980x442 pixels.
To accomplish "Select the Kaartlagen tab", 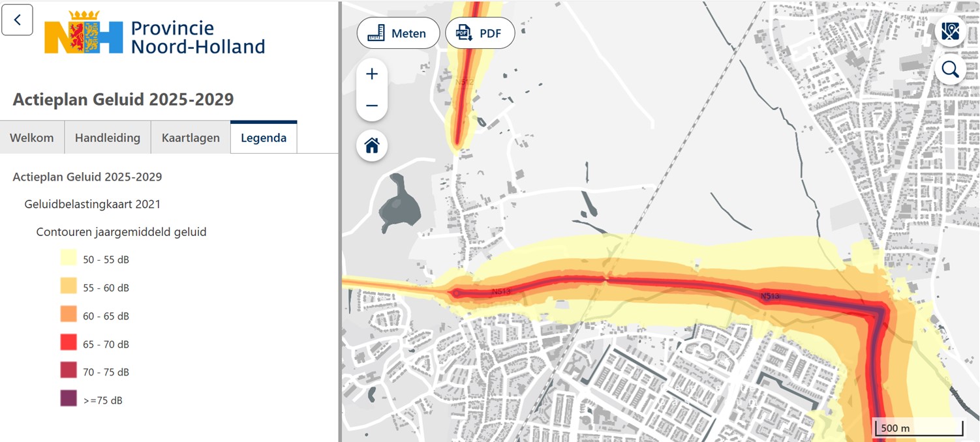I will (191, 138).
